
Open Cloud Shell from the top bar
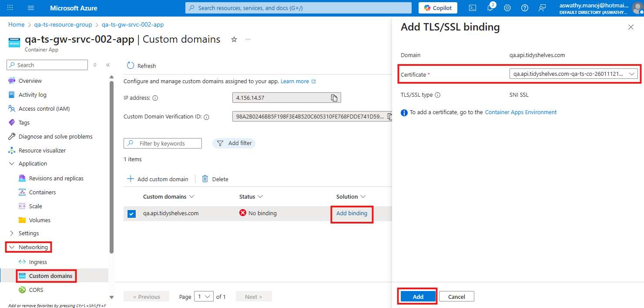click(473, 8)
